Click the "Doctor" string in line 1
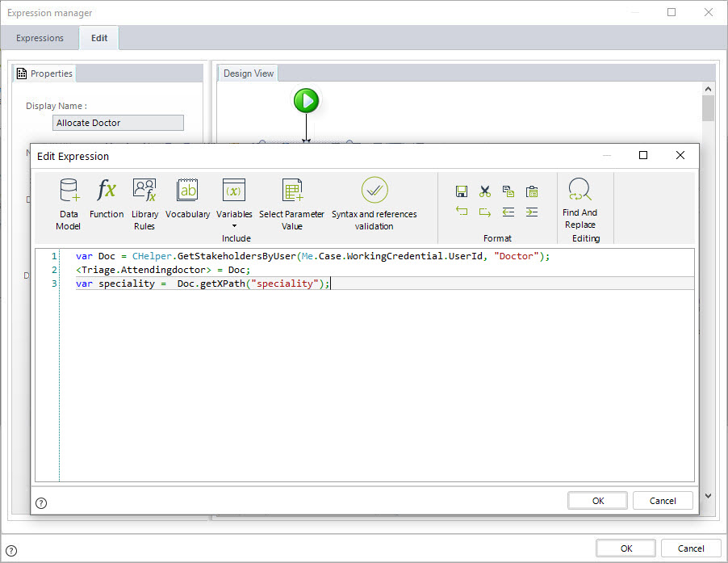 click(517, 256)
